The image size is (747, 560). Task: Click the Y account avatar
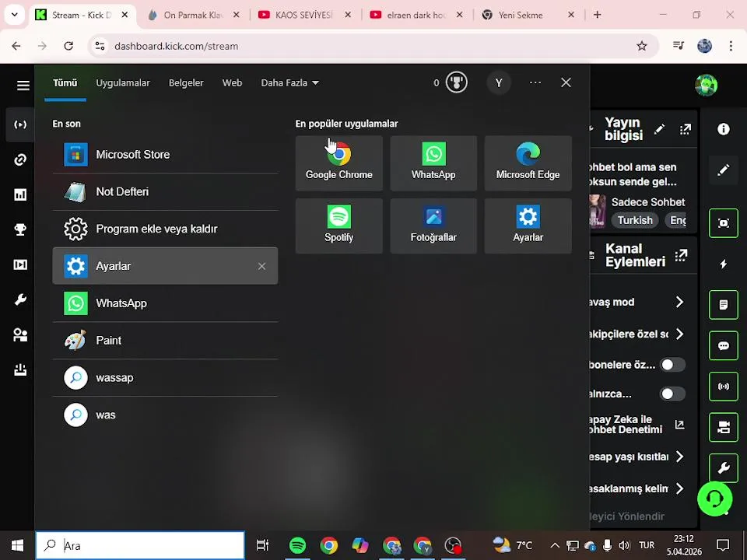click(x=499, y=83)
